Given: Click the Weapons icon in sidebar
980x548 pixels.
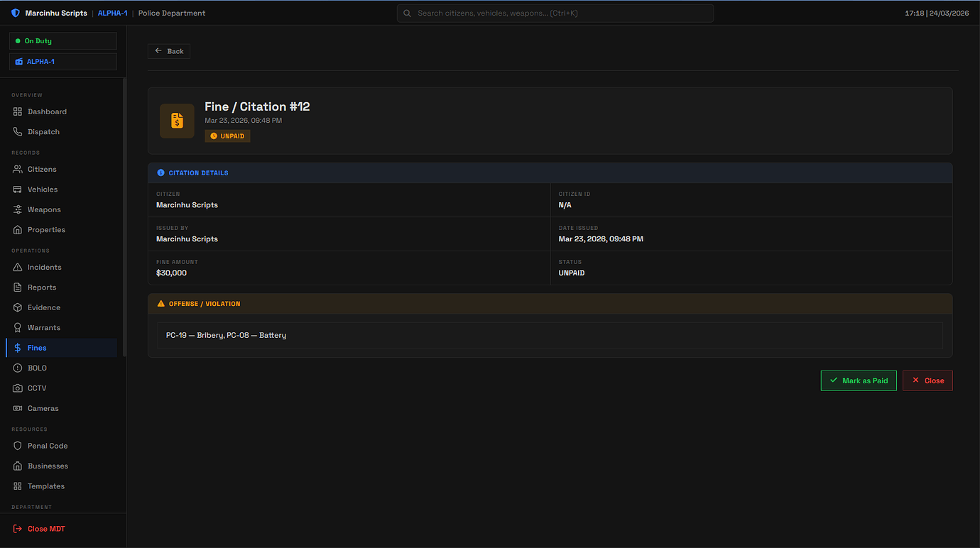Looking at the screenshot, I should [18, 209].
